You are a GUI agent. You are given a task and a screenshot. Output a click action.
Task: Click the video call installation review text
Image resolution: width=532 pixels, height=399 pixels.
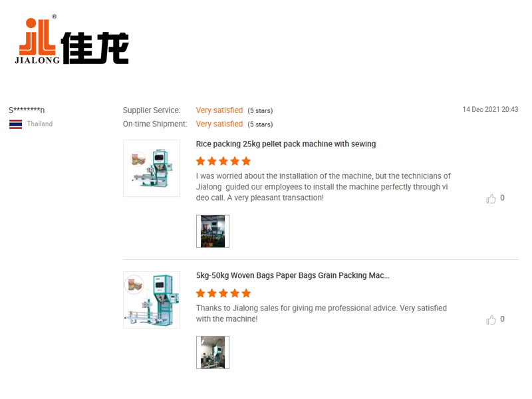[x=323, y=187]
